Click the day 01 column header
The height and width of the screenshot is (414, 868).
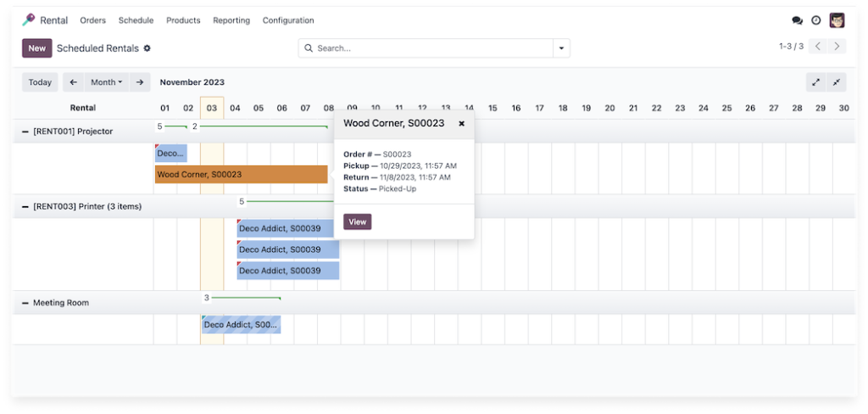(x=165, y=108)
